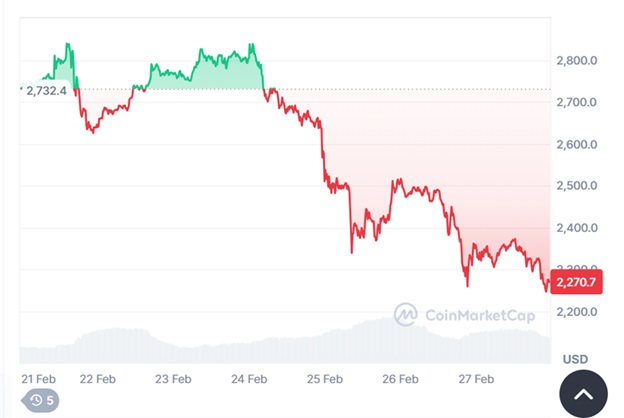
Task: Select the 24 Feb date label
Action: point(249,379)
